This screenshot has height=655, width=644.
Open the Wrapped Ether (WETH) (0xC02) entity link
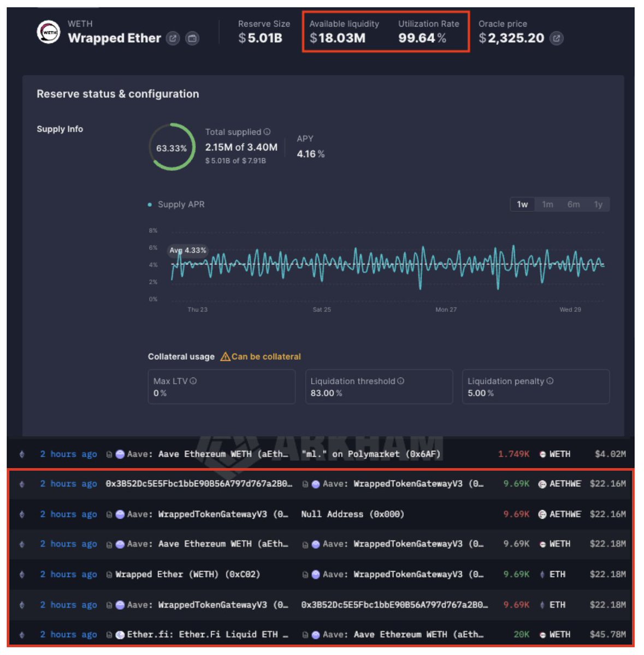coord(188,574)
